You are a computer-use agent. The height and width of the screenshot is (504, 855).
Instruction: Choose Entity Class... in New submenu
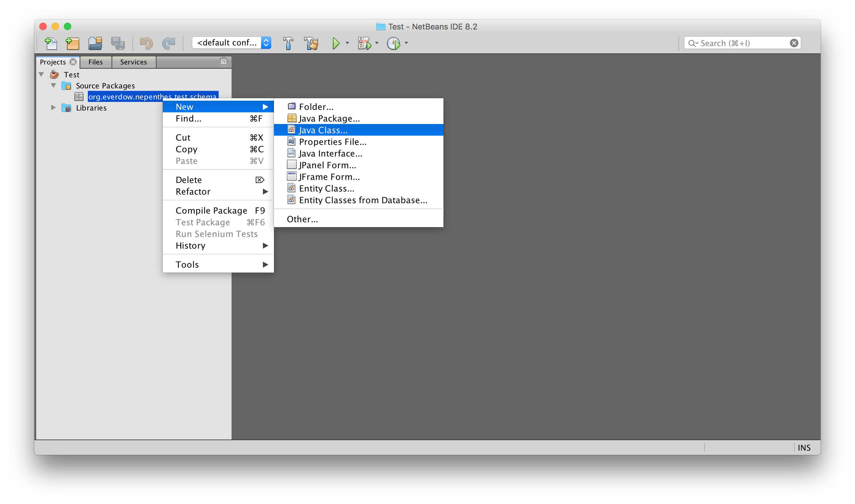[x=358, y=188]
